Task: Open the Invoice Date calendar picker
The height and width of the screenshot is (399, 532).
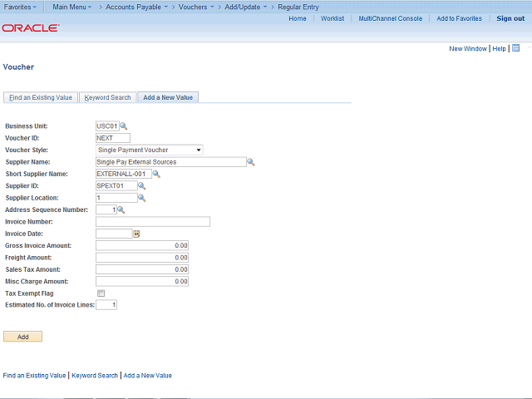Action: [x=136, y=234]
